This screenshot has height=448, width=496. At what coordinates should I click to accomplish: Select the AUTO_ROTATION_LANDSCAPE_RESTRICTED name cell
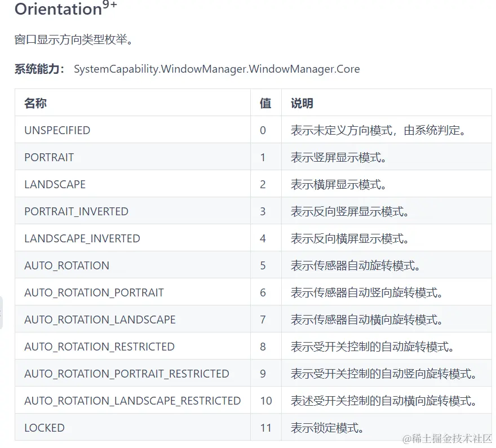pos(132,401)
